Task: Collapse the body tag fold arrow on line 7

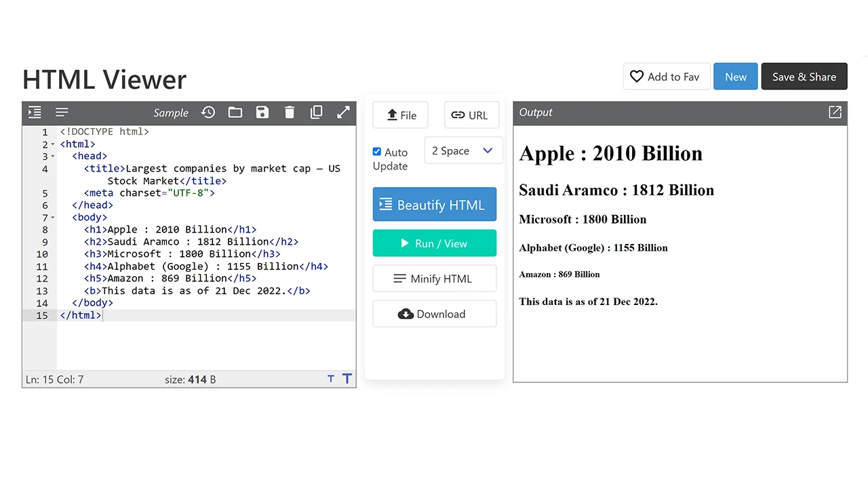Action: 53,218
